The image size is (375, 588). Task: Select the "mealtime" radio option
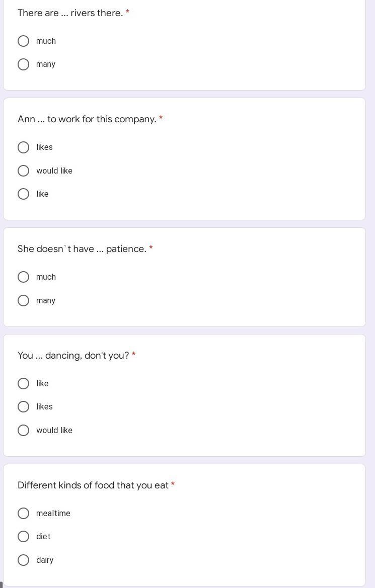[24, 514]
